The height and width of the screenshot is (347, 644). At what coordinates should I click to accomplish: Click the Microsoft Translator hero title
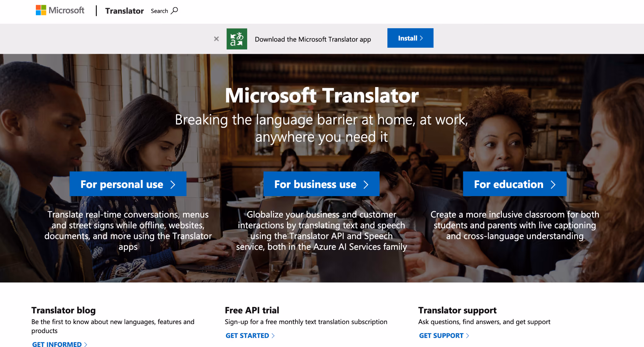click(322, 95)
